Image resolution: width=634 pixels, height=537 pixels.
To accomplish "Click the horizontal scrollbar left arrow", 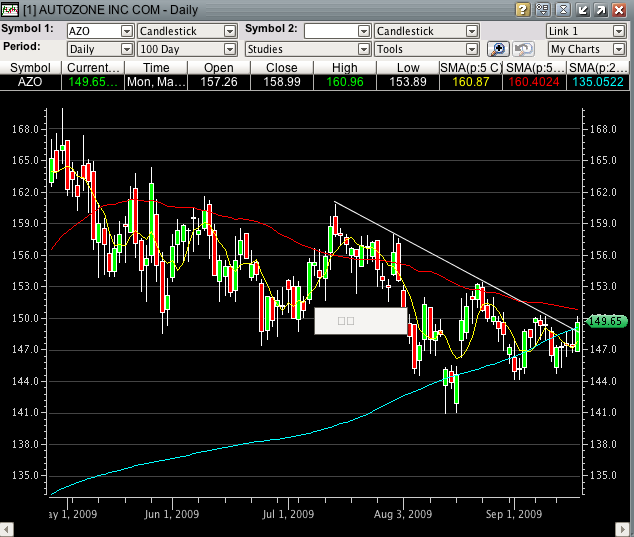I will tap(7, 527).
